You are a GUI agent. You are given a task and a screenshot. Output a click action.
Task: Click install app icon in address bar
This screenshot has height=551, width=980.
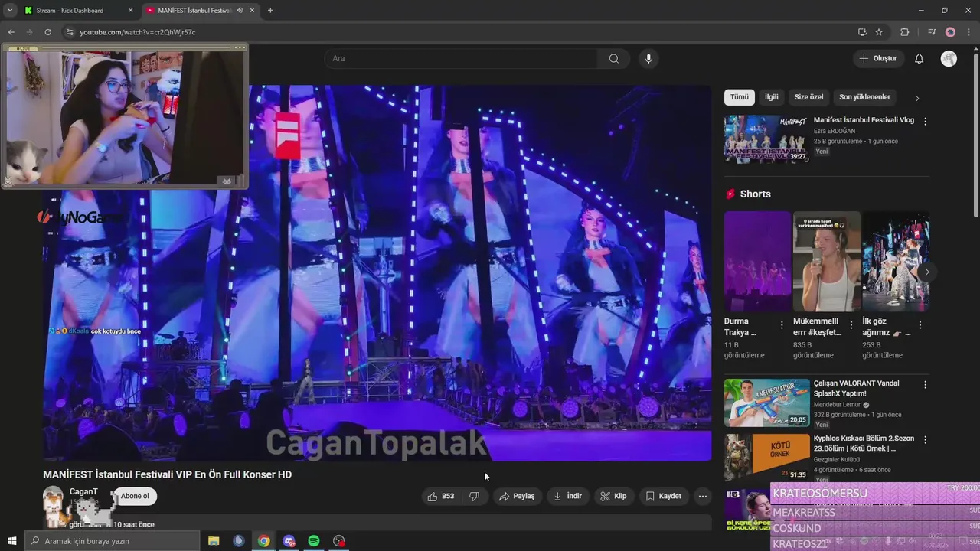pyautogui.click(x=862, y=32)
